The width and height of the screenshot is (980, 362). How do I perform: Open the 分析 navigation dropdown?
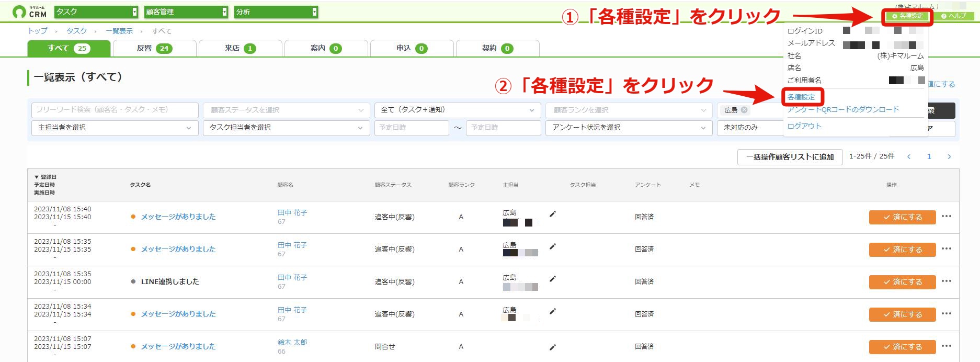click(x=277, y=12)
